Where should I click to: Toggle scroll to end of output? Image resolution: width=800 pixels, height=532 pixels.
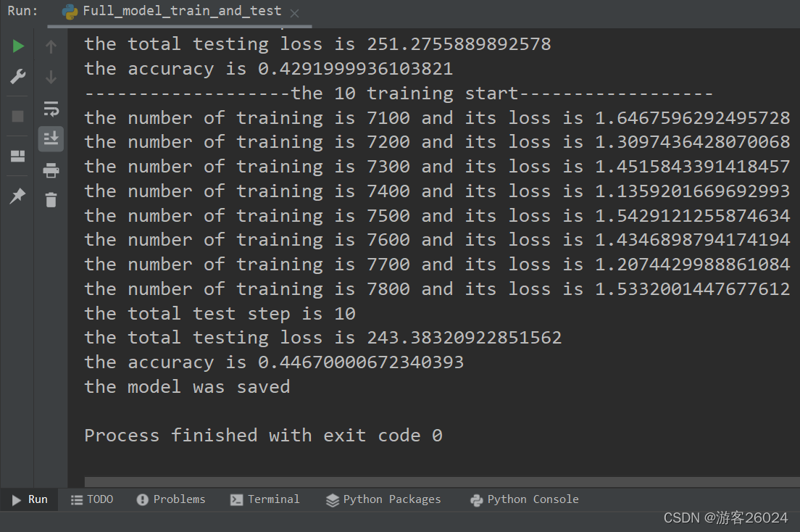pos(51,139)
